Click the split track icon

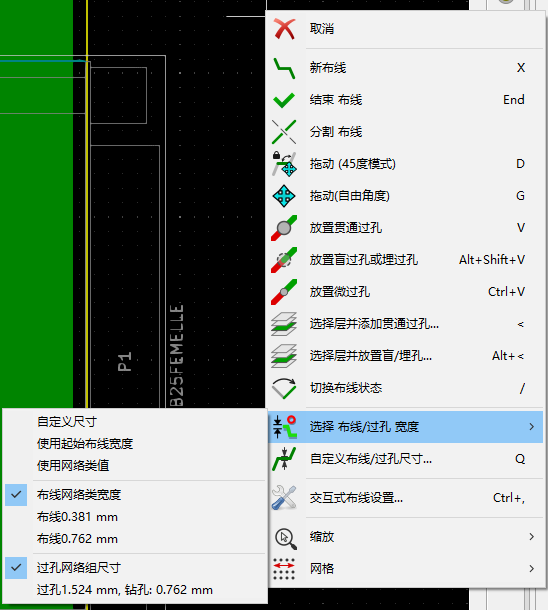tap(284, 132)
